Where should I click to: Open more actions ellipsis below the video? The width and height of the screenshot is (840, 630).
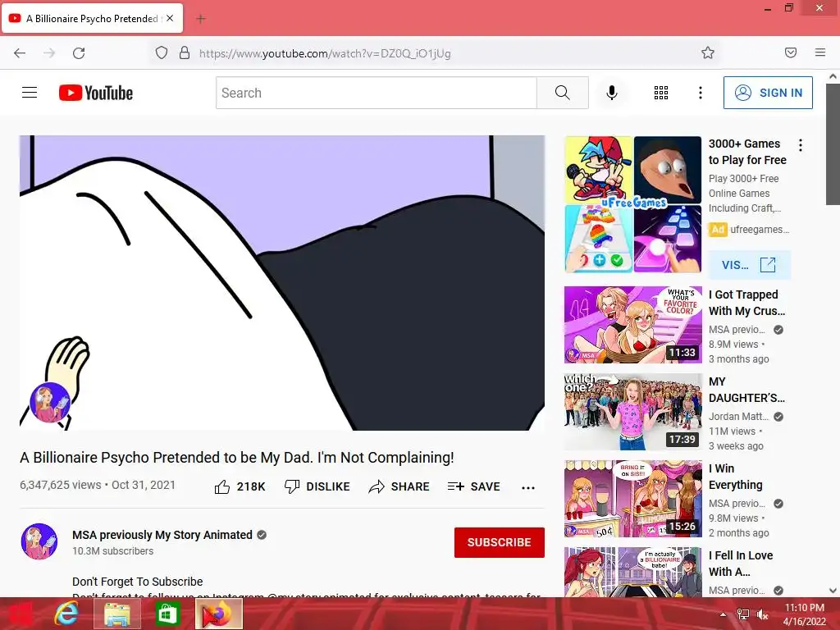(528, 487)
